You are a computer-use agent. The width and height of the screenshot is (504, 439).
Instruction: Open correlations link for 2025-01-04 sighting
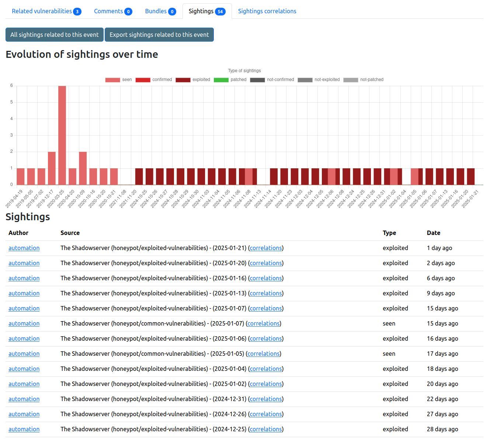tap(266, 369)
